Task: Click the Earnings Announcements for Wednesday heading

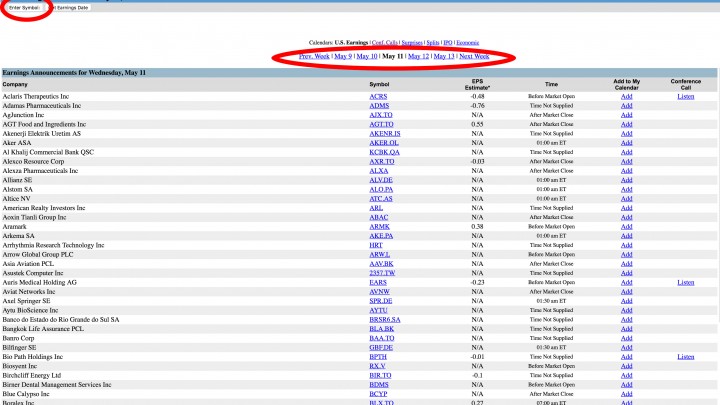Action: 74,73
